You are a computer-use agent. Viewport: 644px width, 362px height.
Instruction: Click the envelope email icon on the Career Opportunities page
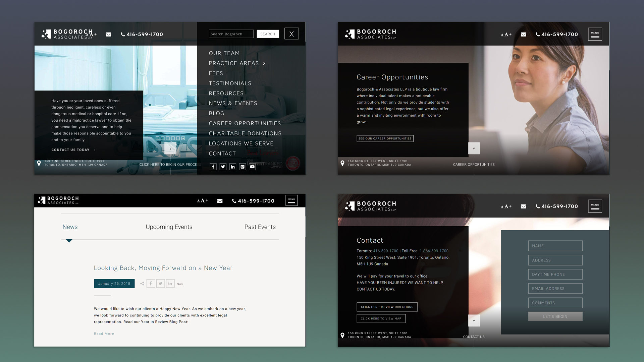tap(523, 34)
